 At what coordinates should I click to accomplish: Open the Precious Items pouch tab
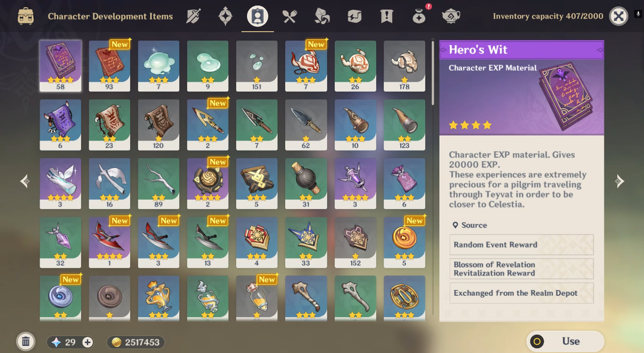point(419,16)
